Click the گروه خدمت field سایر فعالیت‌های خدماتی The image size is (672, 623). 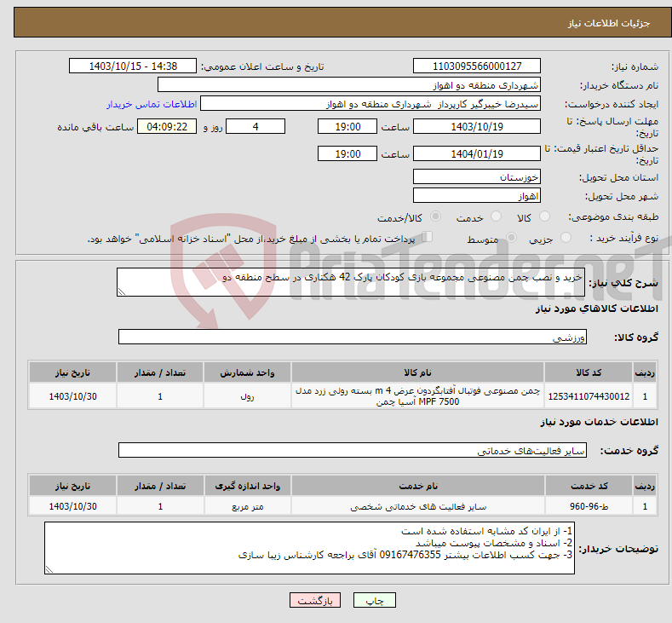353,450
